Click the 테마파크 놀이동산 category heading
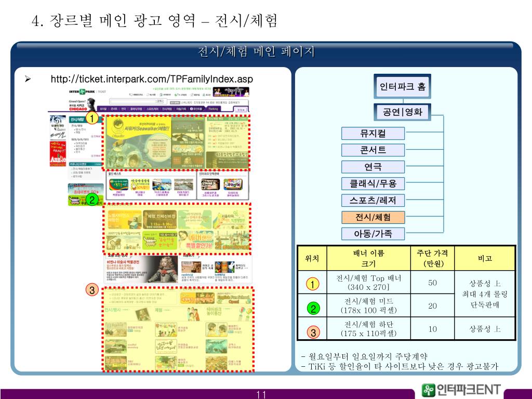This screenshot has height=399, width=532. tap(214, 311)
